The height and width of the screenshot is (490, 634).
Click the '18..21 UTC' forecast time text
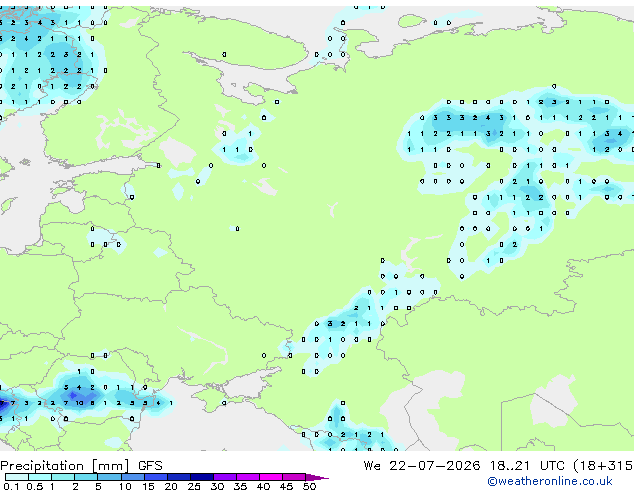pos(527,466)
